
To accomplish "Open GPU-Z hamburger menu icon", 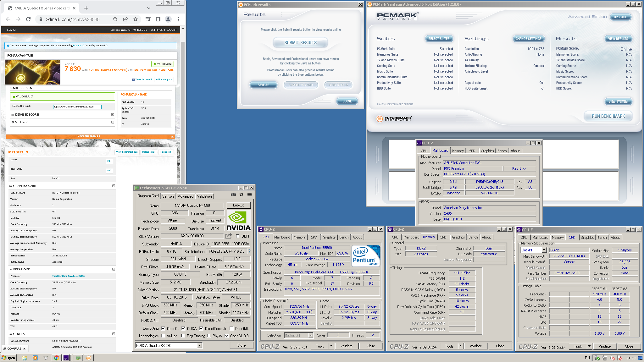I will (x=249, y=195).
